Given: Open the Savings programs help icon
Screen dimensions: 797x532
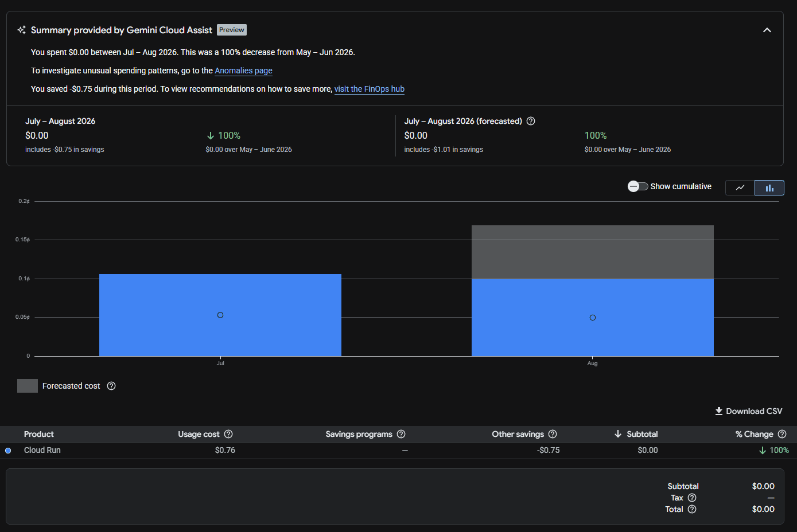Looking at the screenshot, I should coord(401,434).
